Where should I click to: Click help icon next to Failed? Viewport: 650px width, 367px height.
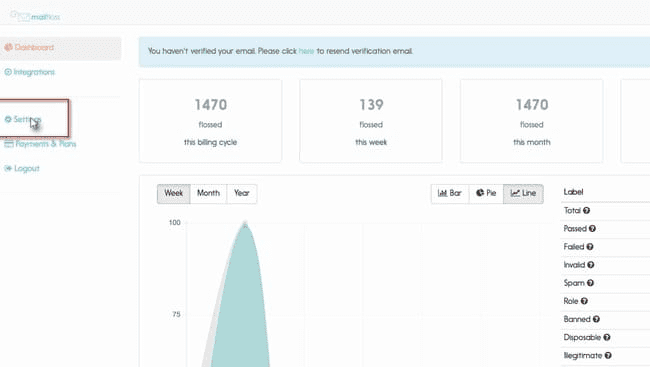tap(590, 247)
